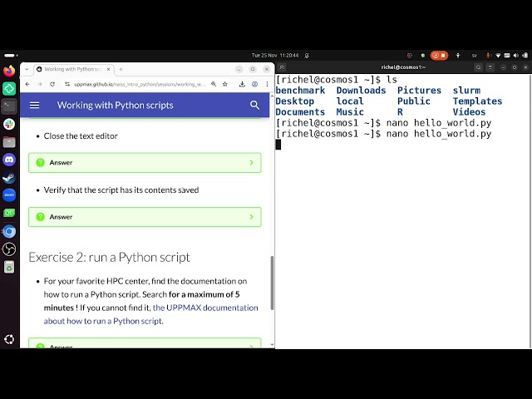532x399 pixels.
Task: Stop the screen recording indicator
Action: click(439, 56)
